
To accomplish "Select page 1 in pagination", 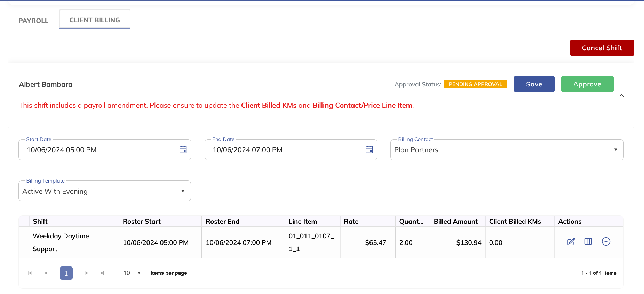I will [x=66, y=273].
